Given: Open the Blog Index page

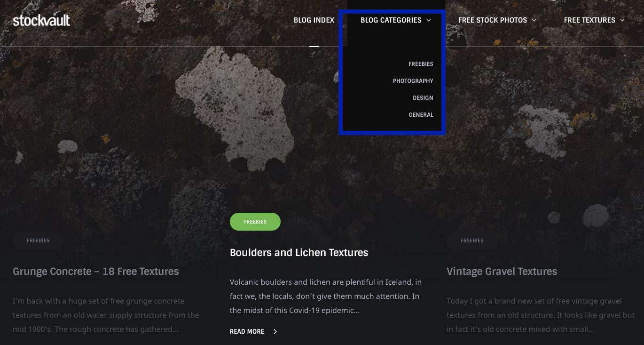Looking at the screenshot, I should 314,20.
